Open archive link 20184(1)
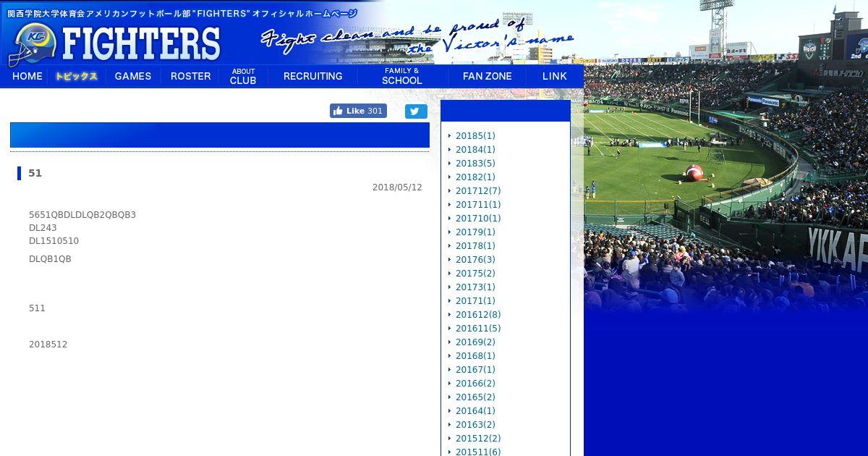Viewport: 868px width, 456px height. [475, 150]
